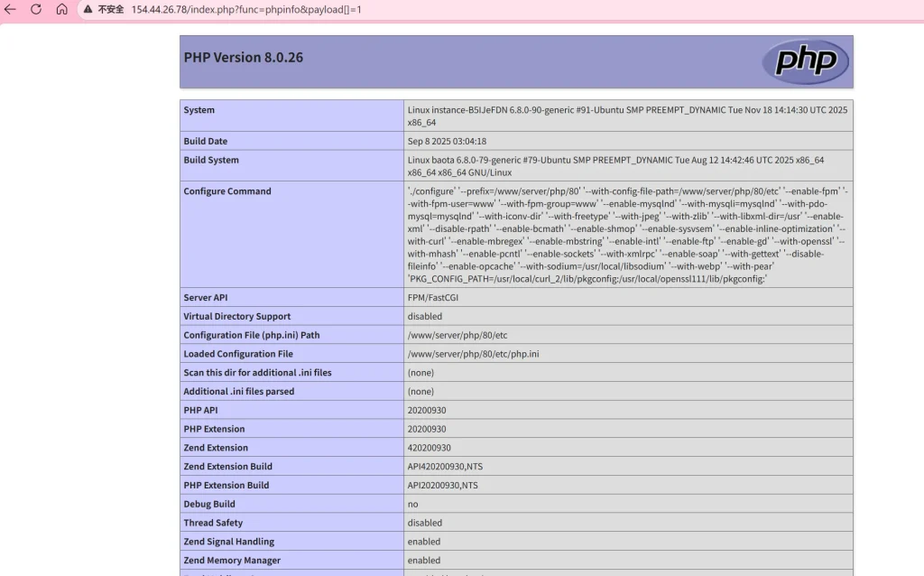Click the Zend Extension value 420200930
Image resolution: width=924 pixels, height=576 pixels.
[429, 448]
